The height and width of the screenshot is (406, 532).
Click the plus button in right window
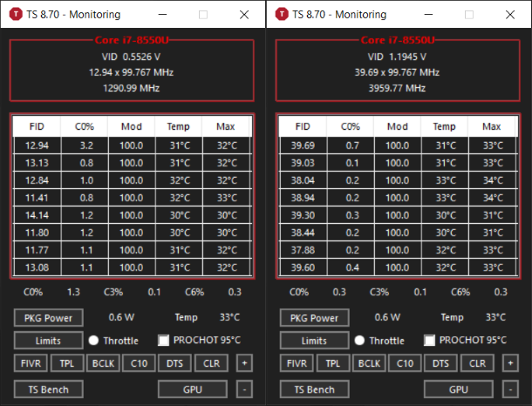(x=510, y=363)
